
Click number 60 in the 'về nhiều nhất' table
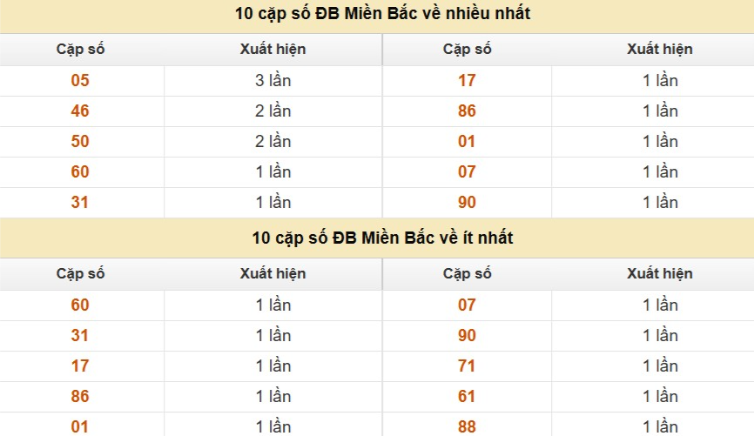(80, 172)
